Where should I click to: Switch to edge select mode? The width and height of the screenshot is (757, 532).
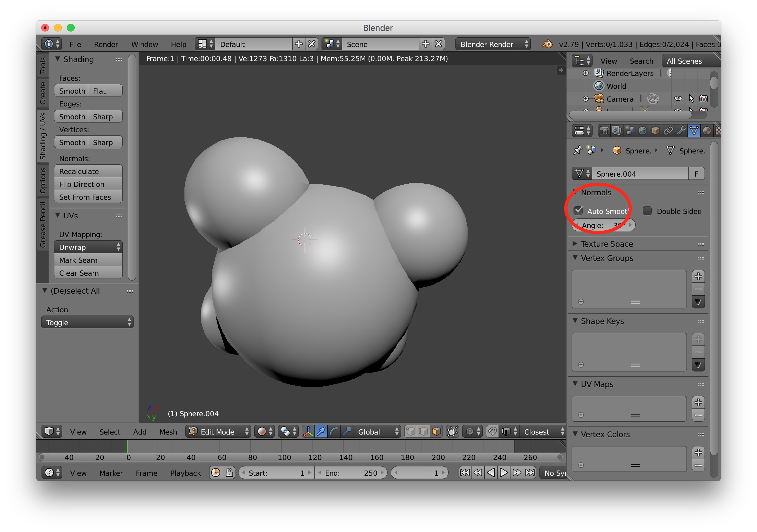point(423,432)
